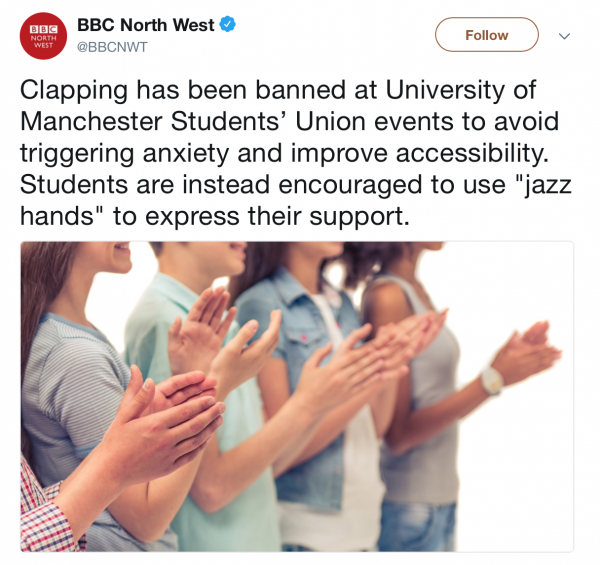
Task: Open the attached clapping hands photo
Action: pyautogui.click(x=297, y=396)
